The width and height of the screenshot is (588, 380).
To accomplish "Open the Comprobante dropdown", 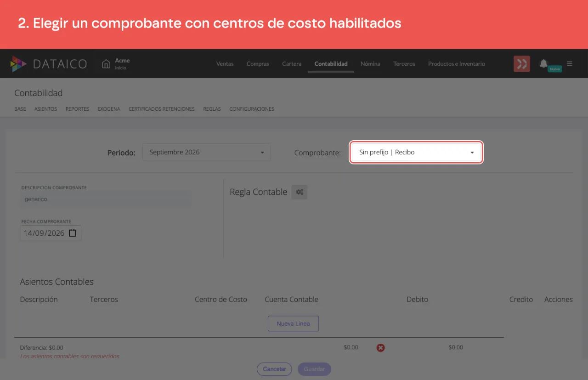I will (x=416, y=152).
